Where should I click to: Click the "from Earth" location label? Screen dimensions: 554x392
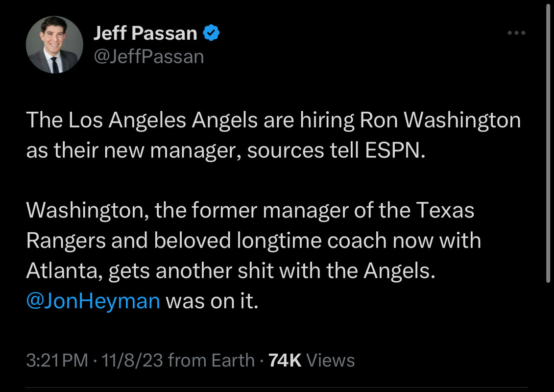click(x=211, y=361)
